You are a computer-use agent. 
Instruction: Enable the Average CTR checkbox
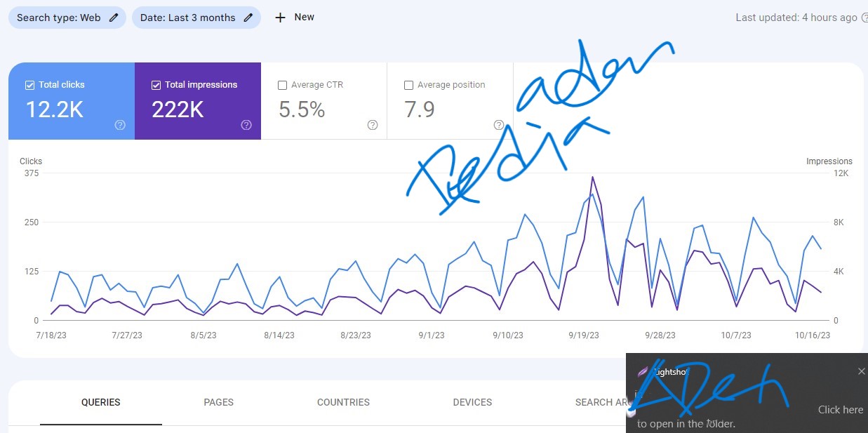pyautogui.click(x=282, y=85)
